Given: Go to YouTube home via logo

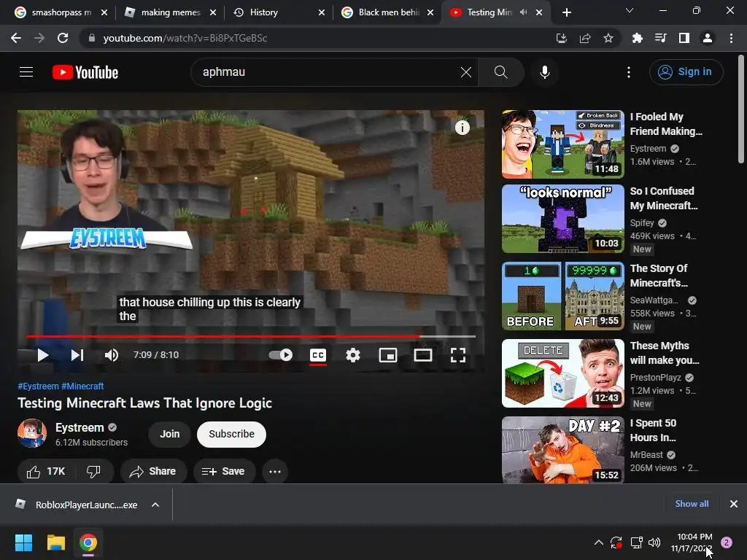Looking at the screenshot, I should 85,72.
